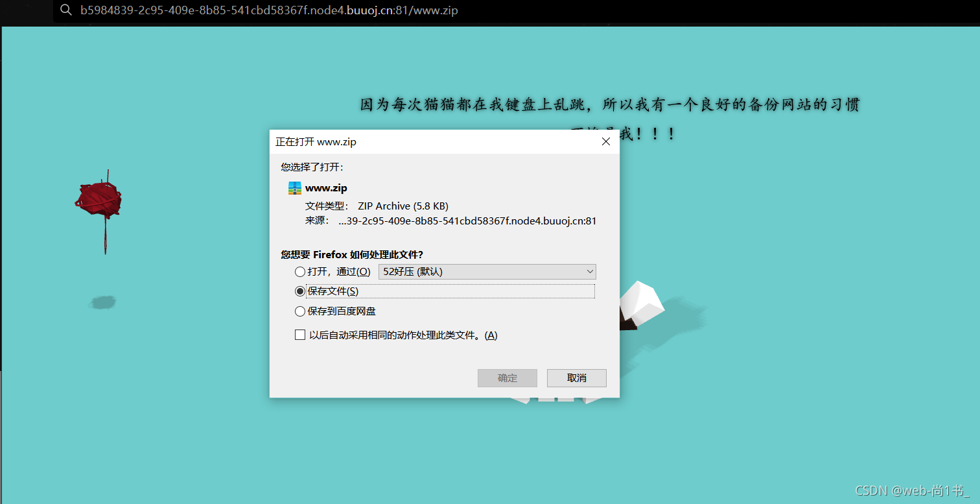The image size is (980, 504).
Task: Click the www.zip archive file icon
Action: point(295,188)
